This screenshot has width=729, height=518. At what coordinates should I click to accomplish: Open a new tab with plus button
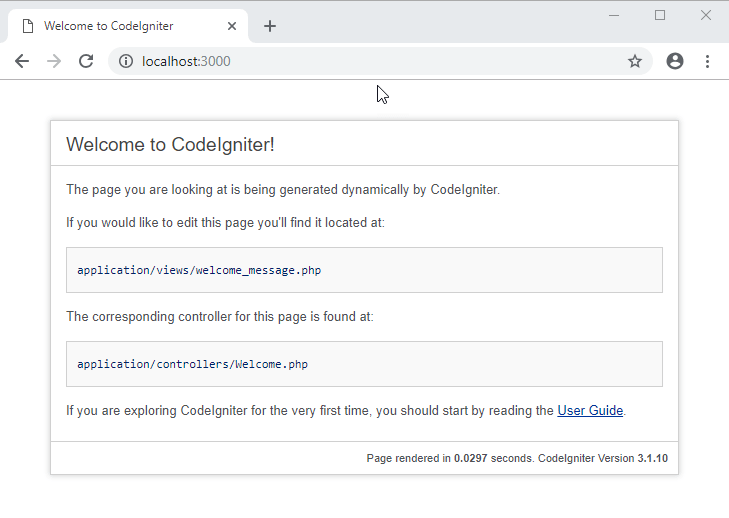point(270,26)
